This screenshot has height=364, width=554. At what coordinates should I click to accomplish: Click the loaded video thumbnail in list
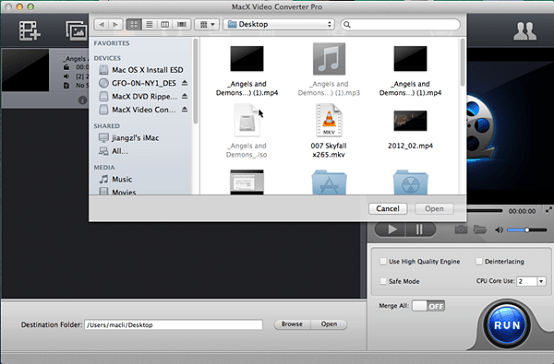25,70
